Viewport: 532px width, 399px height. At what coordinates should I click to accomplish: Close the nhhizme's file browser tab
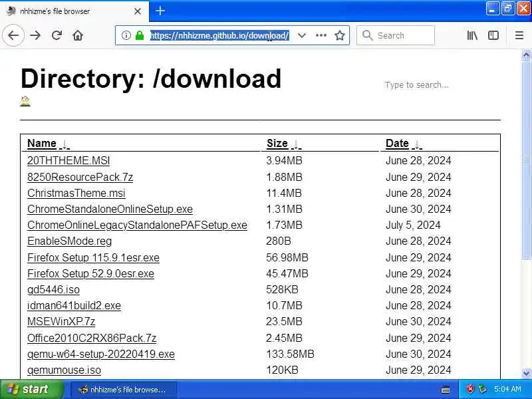pyautogui.click(x=138, y=11)
